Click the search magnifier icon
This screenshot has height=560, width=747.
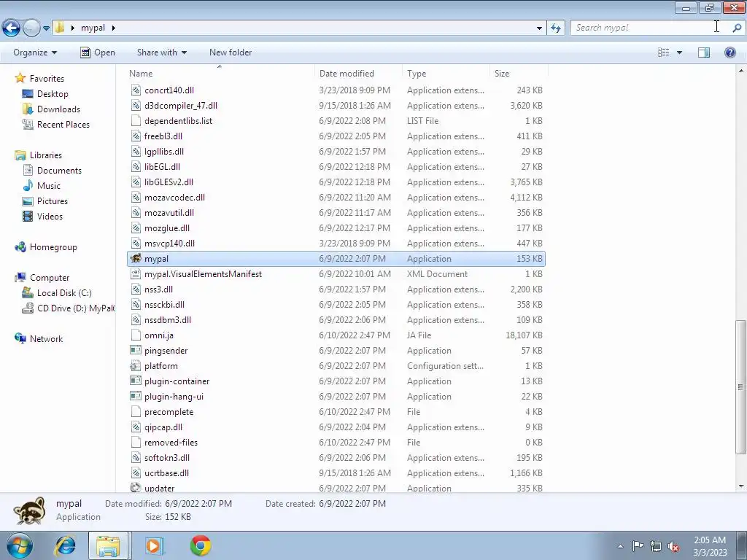click(737, 28)
